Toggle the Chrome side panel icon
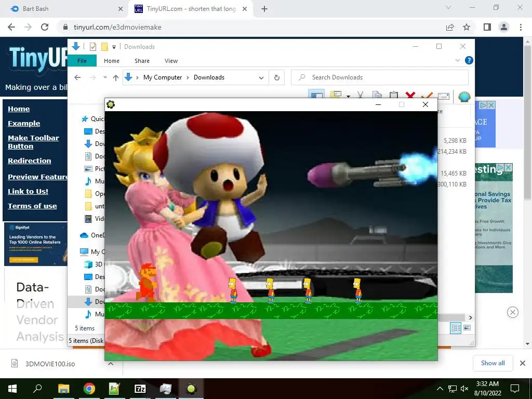The height and width of the screenshot is (399, 532). pos(487,27)
